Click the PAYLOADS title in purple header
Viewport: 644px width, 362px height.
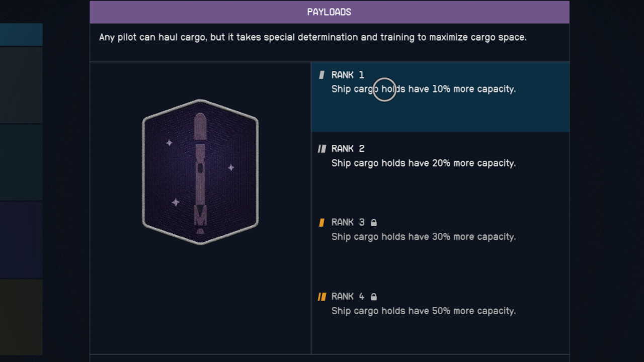tap(329, 12)
